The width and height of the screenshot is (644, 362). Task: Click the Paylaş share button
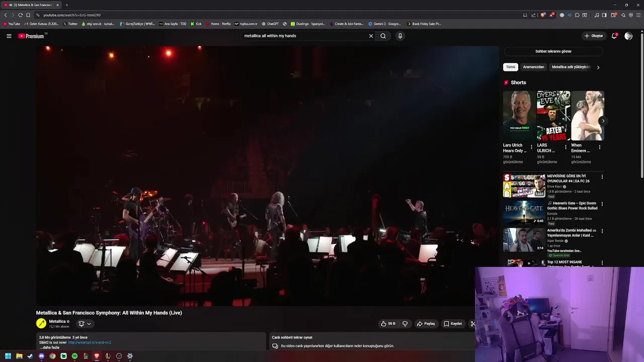point(426,324)
